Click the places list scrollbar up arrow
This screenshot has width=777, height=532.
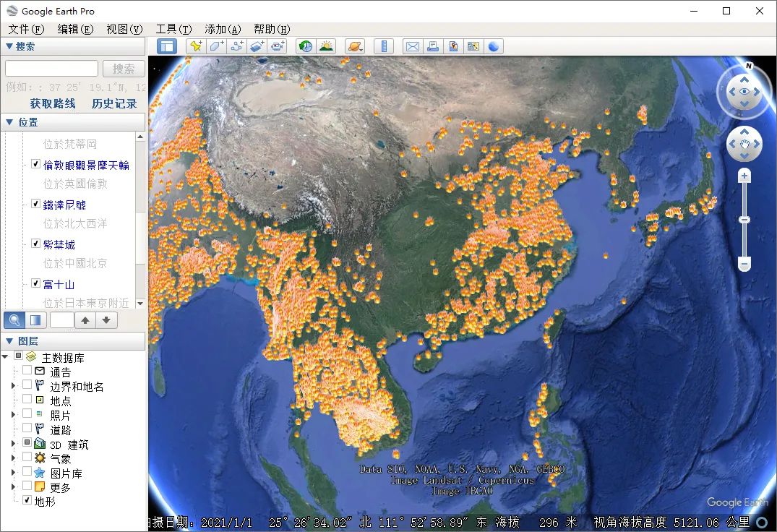(140, 137)
